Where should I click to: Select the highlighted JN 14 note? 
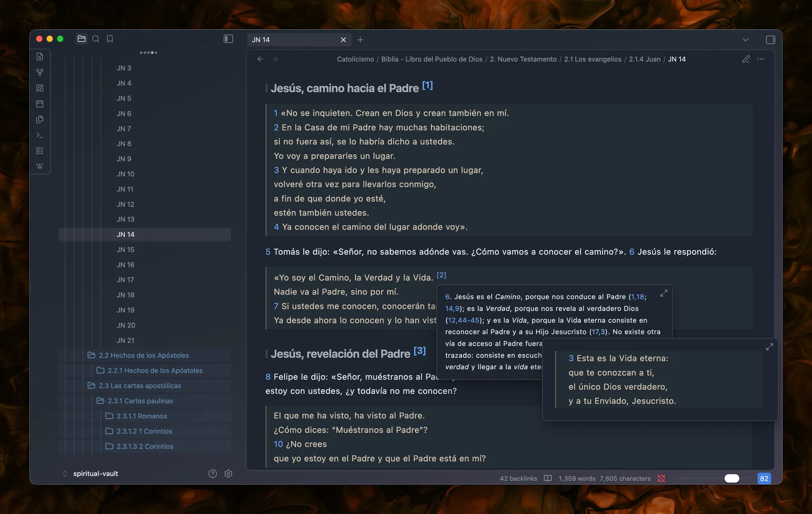(x=145, y=234)
